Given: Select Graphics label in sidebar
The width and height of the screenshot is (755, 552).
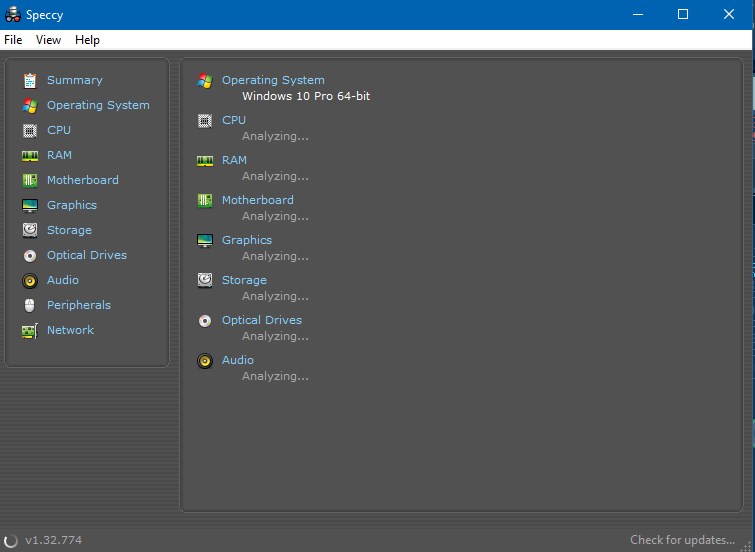Looking at the screenshot, I should click(72, 205).
